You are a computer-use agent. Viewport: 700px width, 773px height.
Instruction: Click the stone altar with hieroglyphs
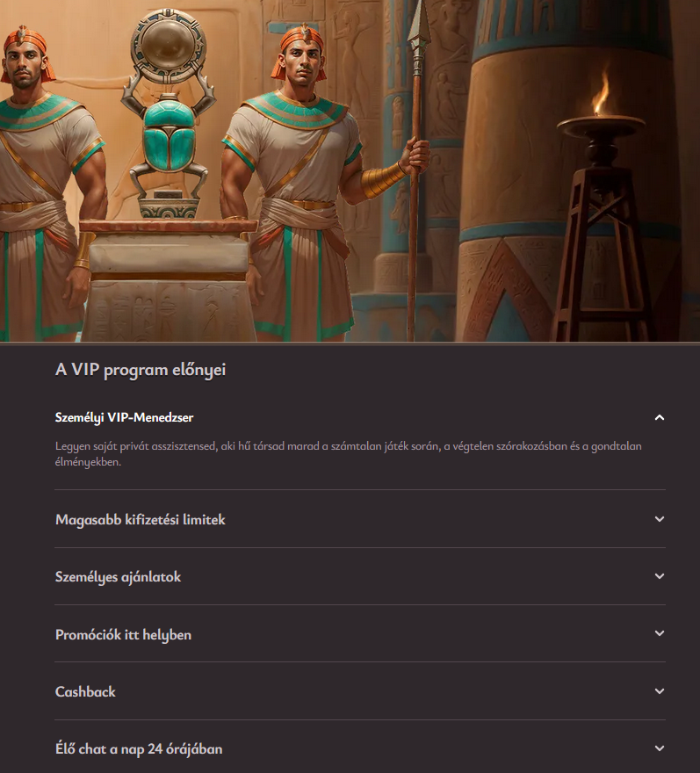pyautogui.click(x=168, y=281)
